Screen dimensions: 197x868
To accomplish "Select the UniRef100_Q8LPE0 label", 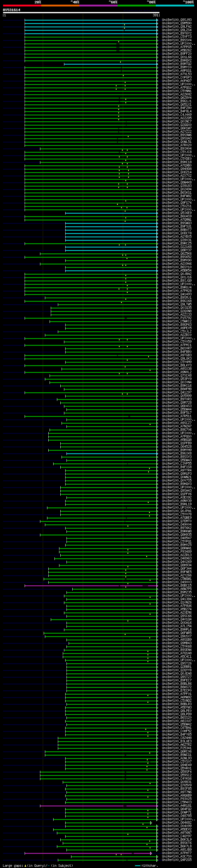I will [x=177, y=711].
